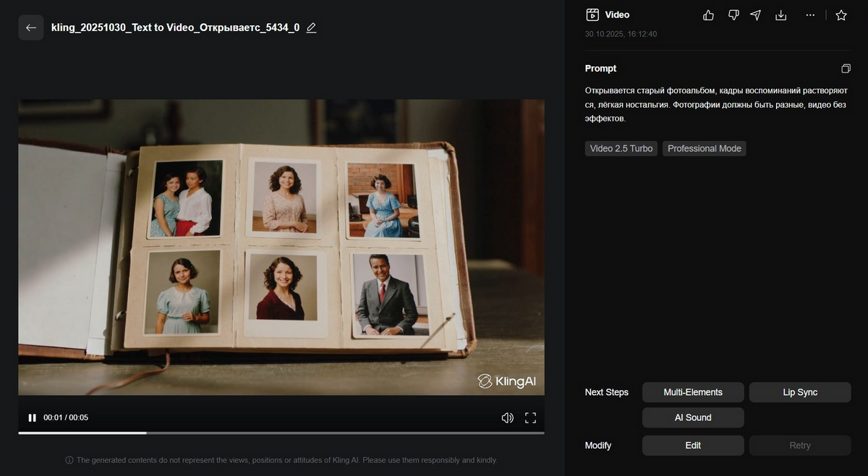
Task: Click the Professional Mode tag
Action: 705,148
